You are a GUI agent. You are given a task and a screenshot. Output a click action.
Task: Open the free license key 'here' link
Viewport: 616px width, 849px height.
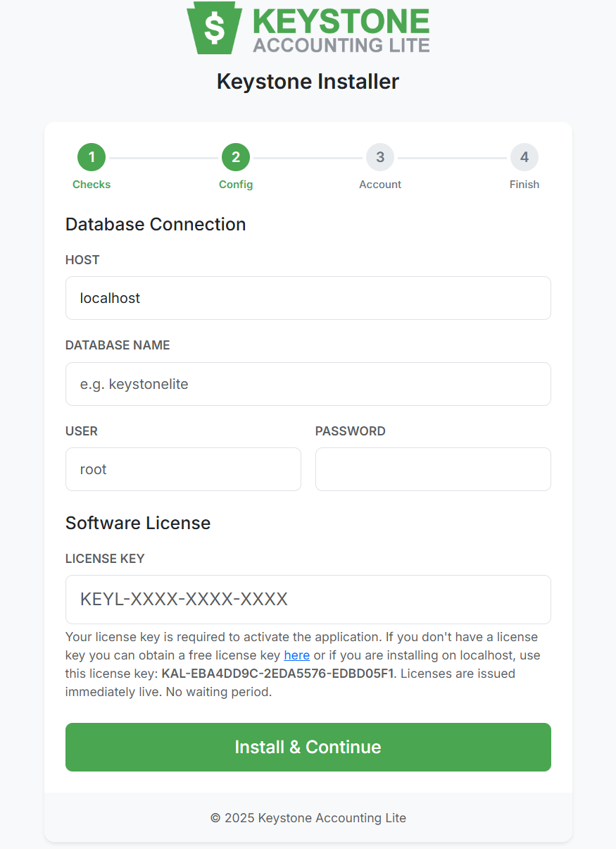(x=296, y=655)
